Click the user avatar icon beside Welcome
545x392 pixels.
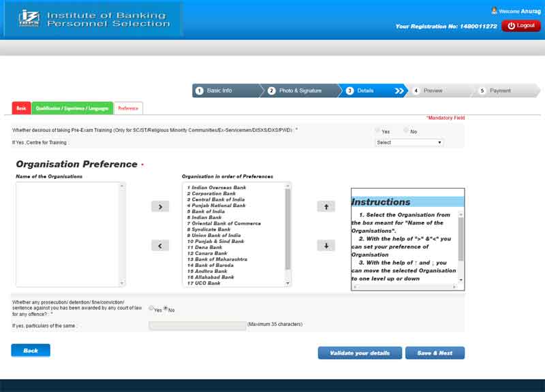(x=494, y=11)
